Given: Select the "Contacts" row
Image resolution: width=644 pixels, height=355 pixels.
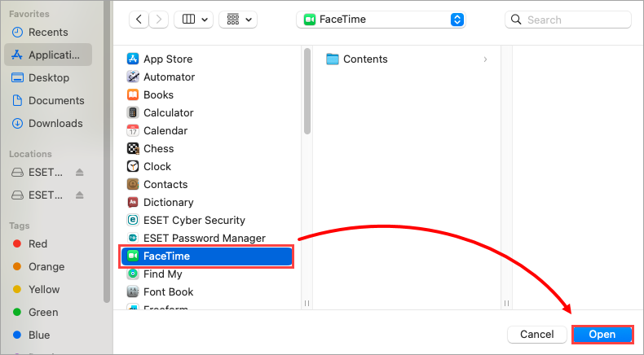Looking at the screenshot, I should coord(206,184).
